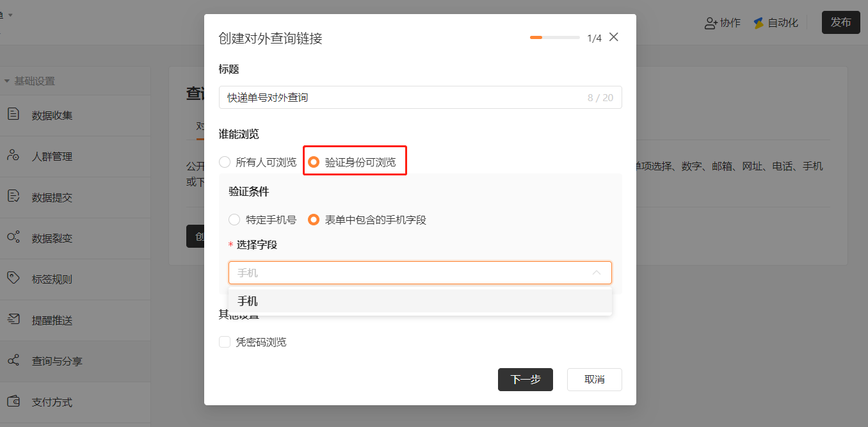Collapse the 基础设置 sidebar section
This screenshot has width=868, height=427.
pos(7,81)
